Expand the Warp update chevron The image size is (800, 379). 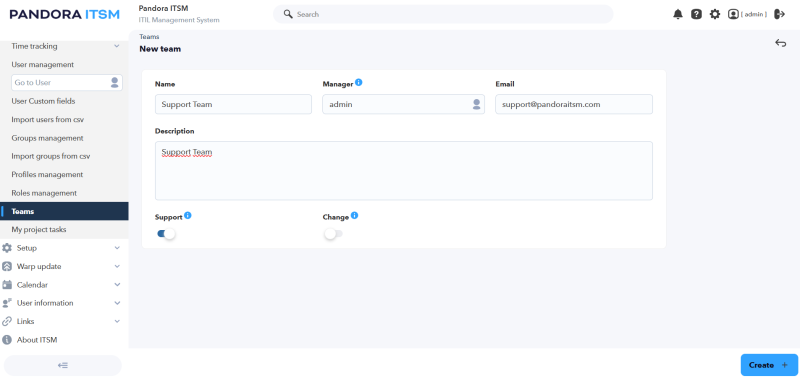(117, 266)
